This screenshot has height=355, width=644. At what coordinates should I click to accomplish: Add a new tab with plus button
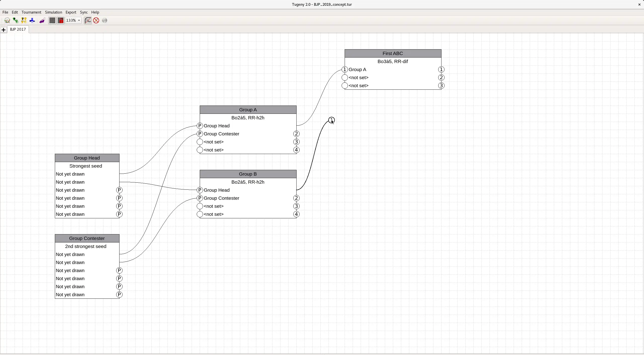tap(4, 30)
